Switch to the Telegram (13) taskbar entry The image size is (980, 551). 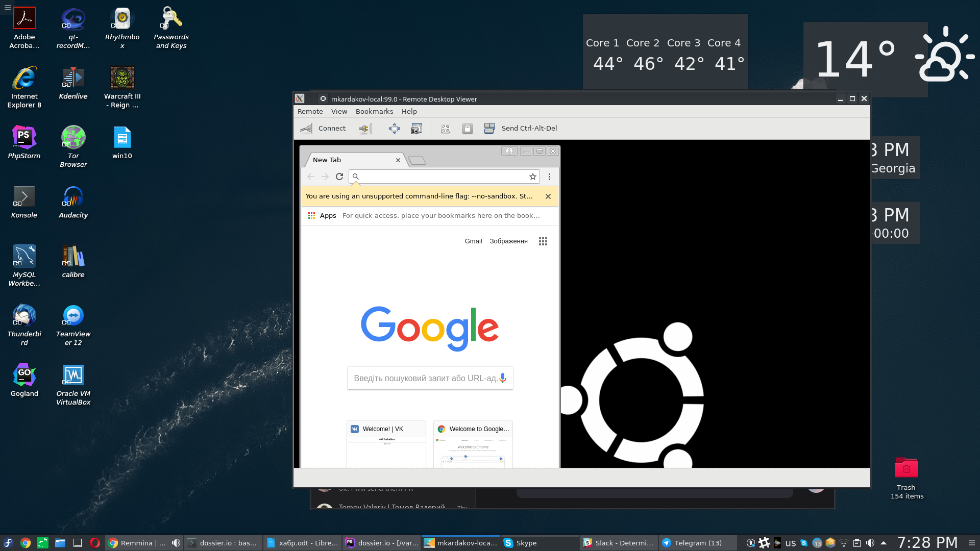pos(697,543)
